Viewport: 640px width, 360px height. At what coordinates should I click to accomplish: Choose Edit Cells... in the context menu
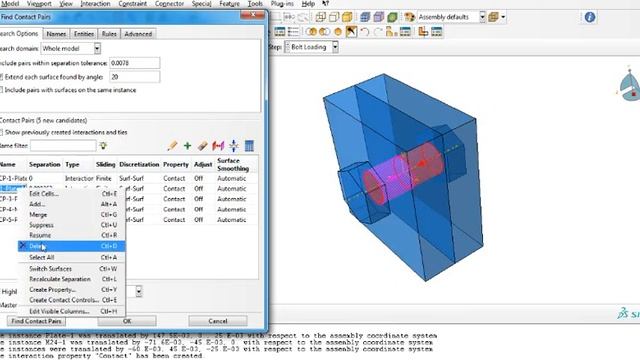[x=71, y=193]
